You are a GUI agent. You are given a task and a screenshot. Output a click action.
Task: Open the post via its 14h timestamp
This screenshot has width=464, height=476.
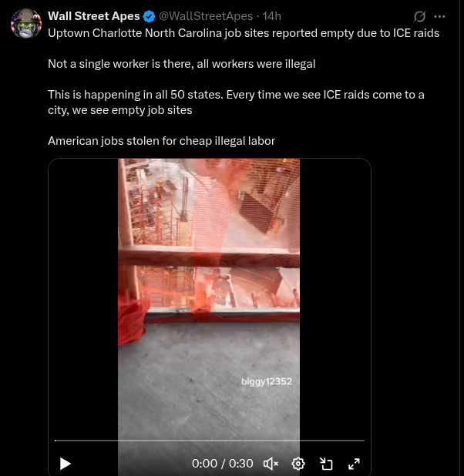tap(271, 16)
